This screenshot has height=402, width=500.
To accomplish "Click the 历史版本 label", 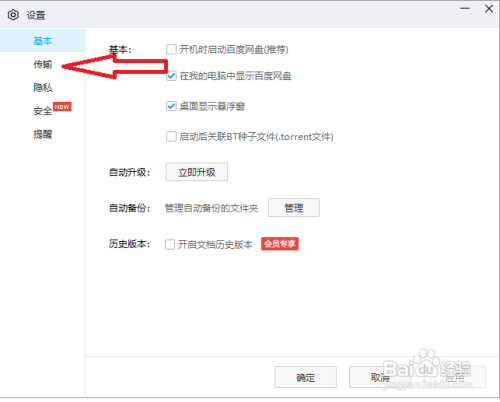I will (129, 244).
